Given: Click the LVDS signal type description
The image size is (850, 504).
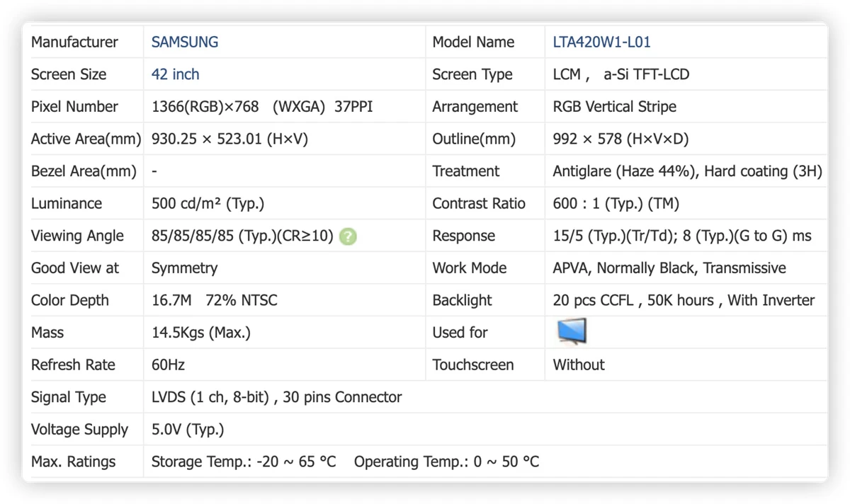Looking at the screenshot, I should tap(276, 398).
